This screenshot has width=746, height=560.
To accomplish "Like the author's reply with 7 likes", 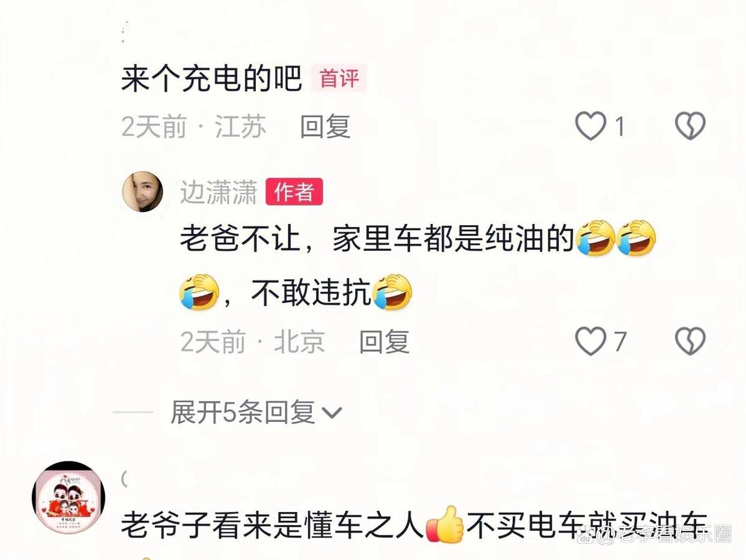I will (590, 342).
